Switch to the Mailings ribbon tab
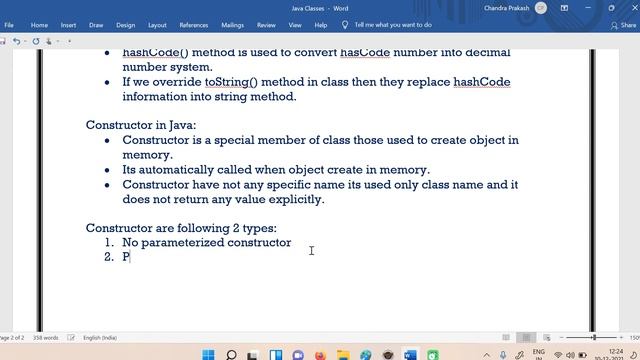640x360 pixels. (232, 25)
